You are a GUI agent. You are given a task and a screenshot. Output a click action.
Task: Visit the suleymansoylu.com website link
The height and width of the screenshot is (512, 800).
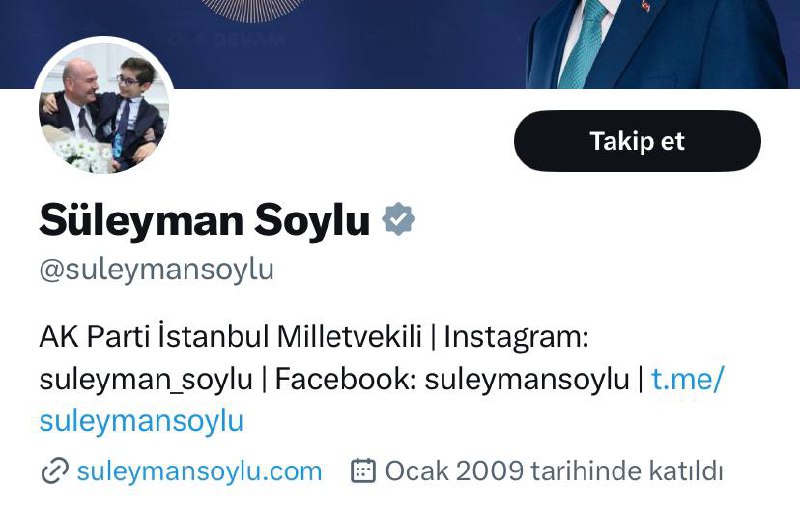pos(199,471)
